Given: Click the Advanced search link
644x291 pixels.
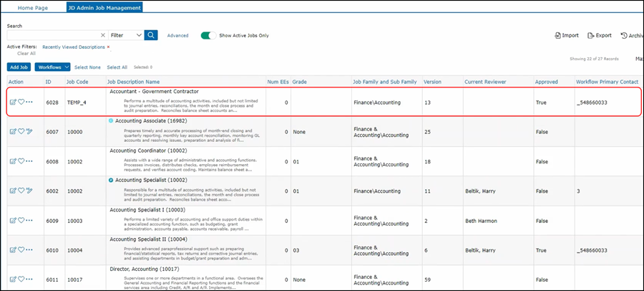Looking at the screenshot, I should coord(177,35).
